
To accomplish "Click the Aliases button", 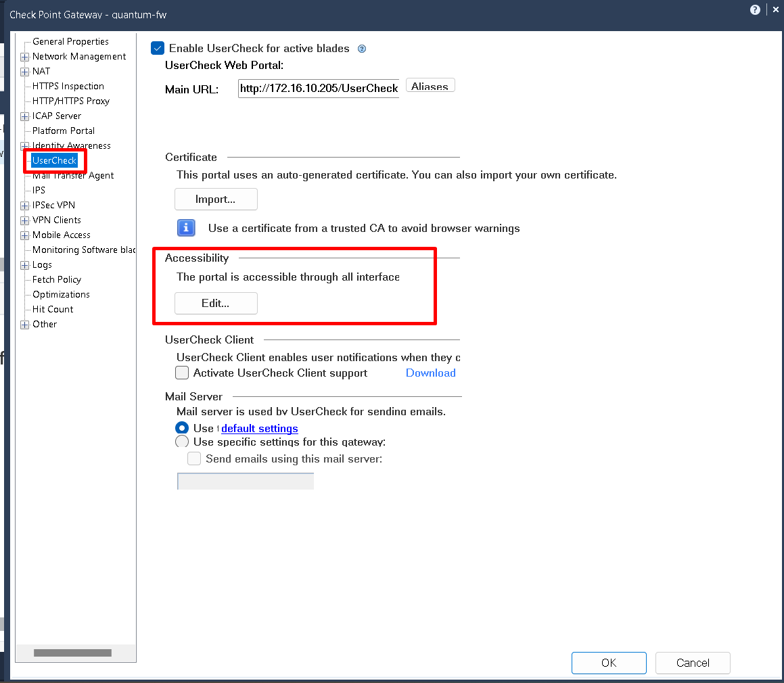I will [430, 86].
